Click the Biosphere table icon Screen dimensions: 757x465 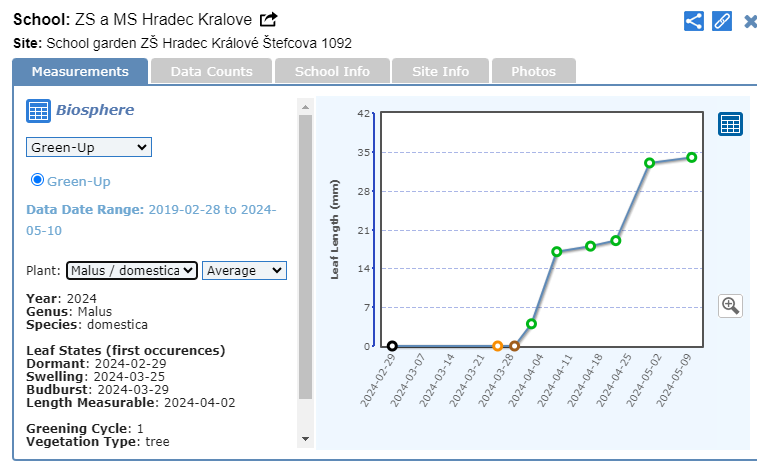click(x=38, y=111)
